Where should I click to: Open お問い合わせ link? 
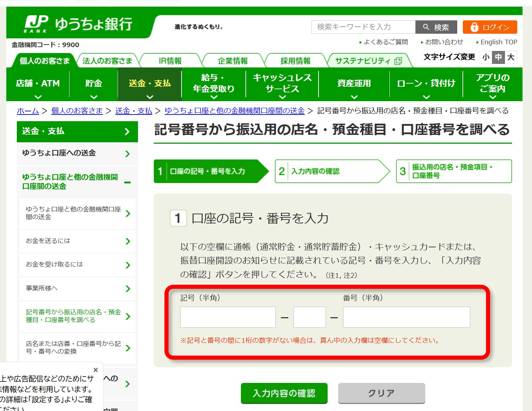tap(444, 42)
